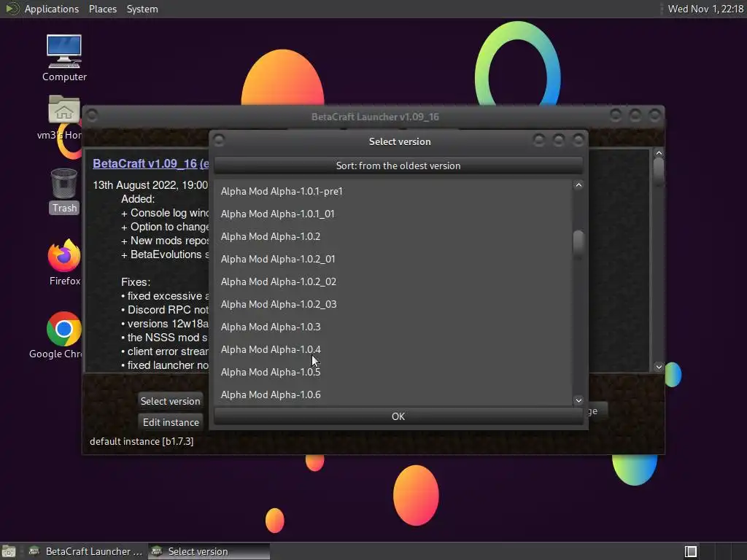Image resolution: width=747 pixels, height=560 pixels.
Task: Open the System menu
Action: 142,9
